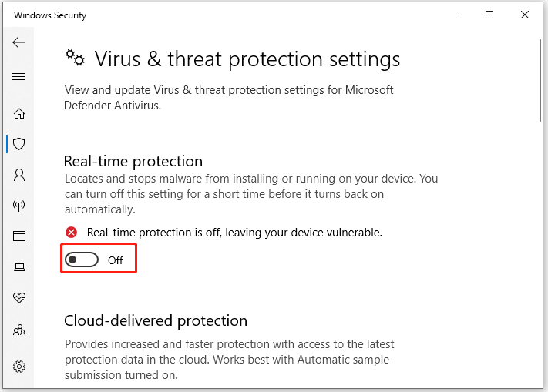Open Family options people icon
This screenshot has width=548, height=392.
[19, 330]
